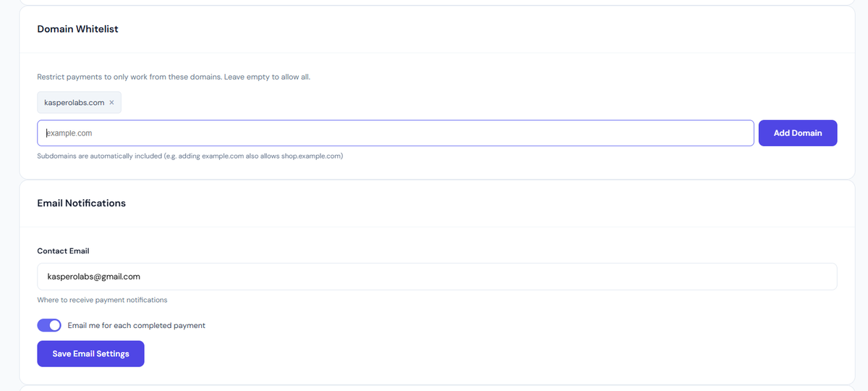Click the example.com domain input field
Image resolution: width=868 pixels, height=391 pixels.
396,133
